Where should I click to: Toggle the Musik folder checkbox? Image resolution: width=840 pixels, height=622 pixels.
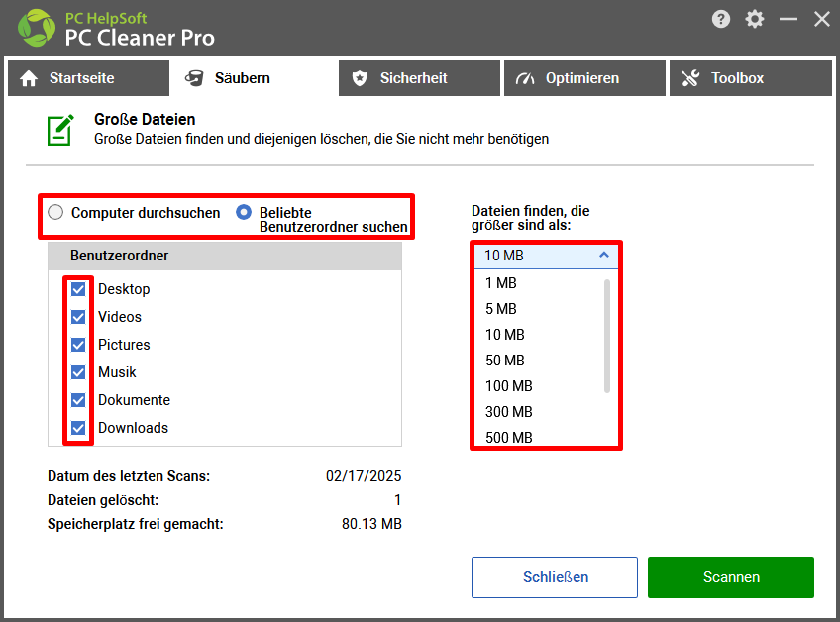(x=78, y=372)
